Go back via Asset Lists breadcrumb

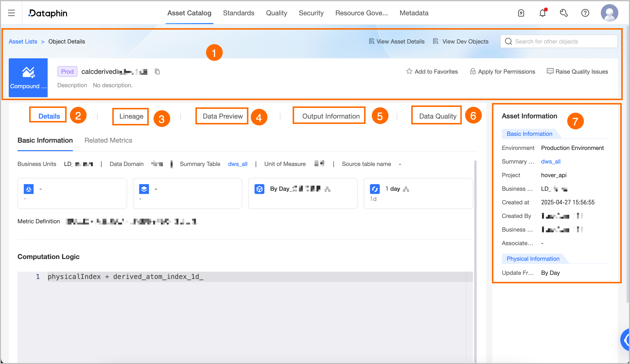[x=23, y=42]
